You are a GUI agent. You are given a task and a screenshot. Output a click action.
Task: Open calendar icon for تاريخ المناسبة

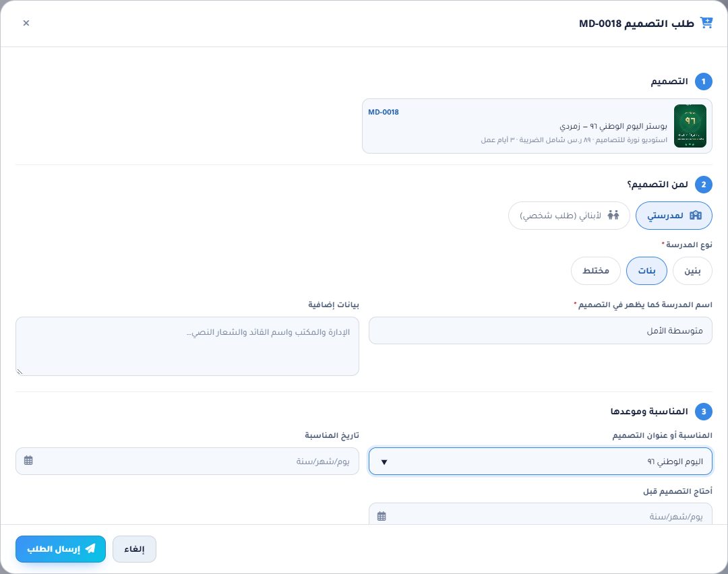tap(28, 460)
